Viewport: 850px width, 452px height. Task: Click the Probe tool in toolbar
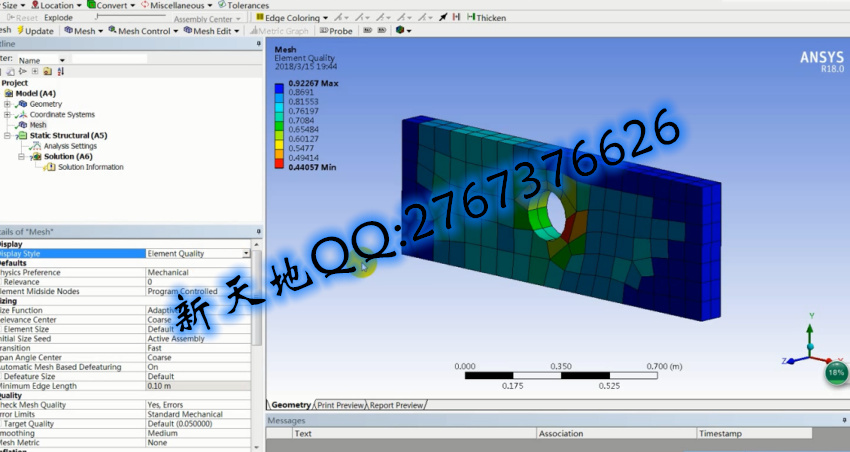tap(334, 31)
